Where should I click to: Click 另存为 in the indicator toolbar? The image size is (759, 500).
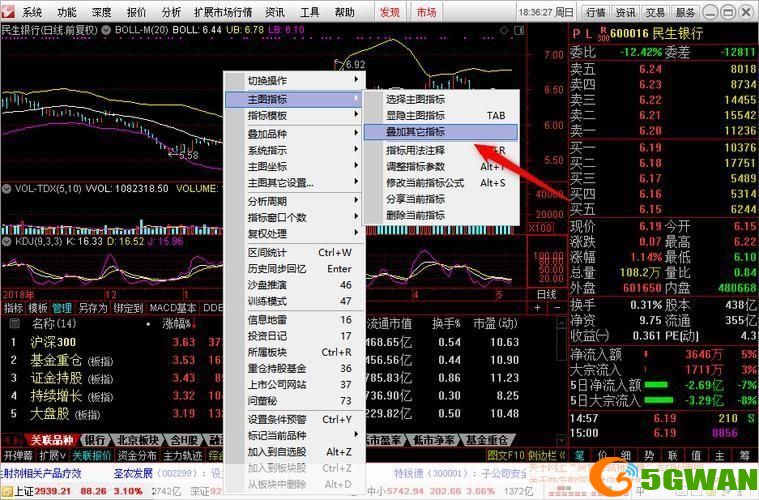[92, 308]
